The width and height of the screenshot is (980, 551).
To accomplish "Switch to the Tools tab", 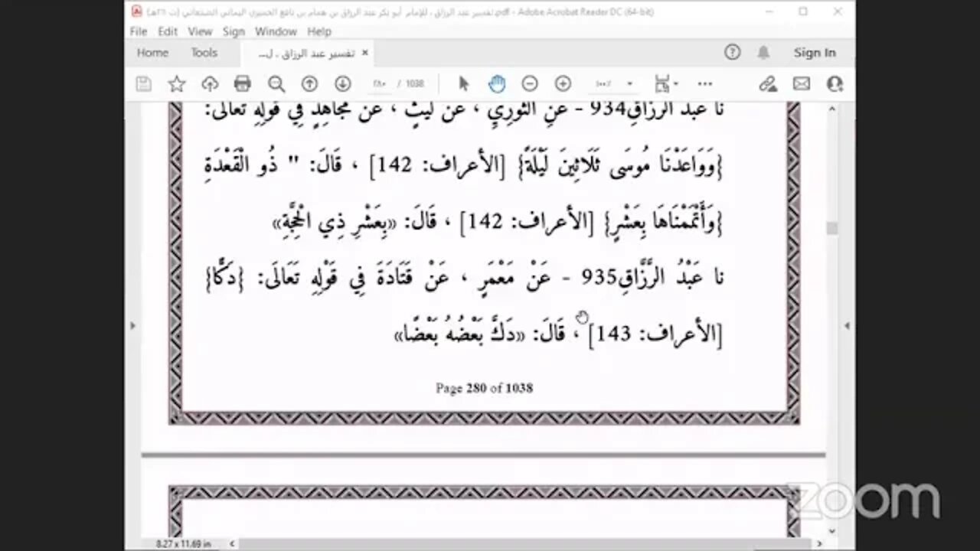I will (x=204, y=53).
